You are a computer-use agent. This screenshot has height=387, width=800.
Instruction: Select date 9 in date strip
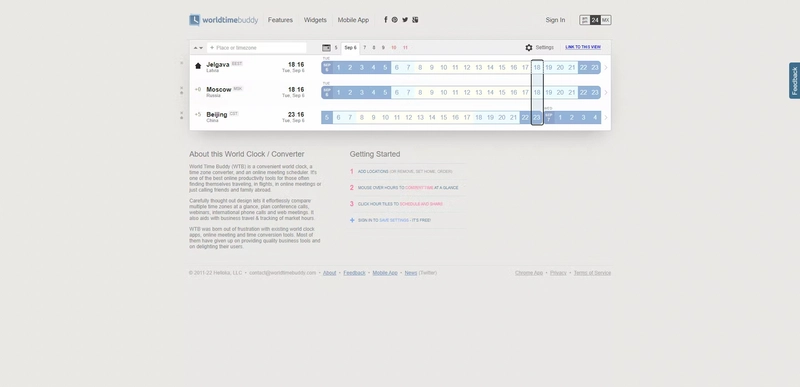tap(383, 47)
